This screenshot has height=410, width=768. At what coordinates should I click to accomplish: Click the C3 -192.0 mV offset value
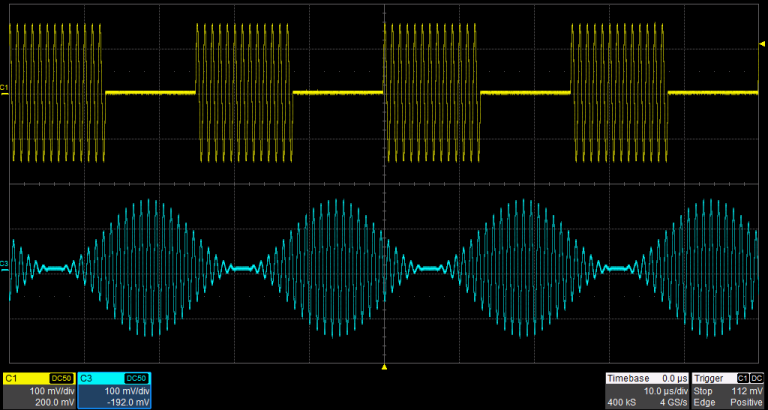[x=127, y=402]
